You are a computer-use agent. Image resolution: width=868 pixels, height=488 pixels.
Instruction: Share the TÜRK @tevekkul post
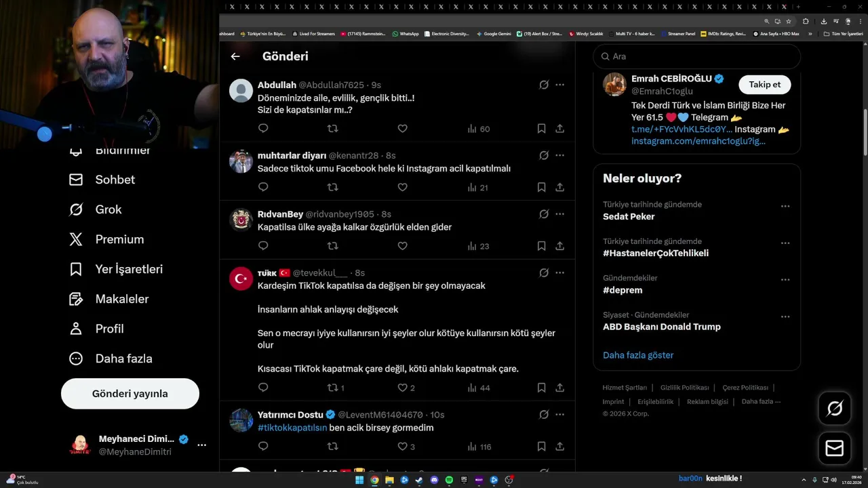(560, 388)
